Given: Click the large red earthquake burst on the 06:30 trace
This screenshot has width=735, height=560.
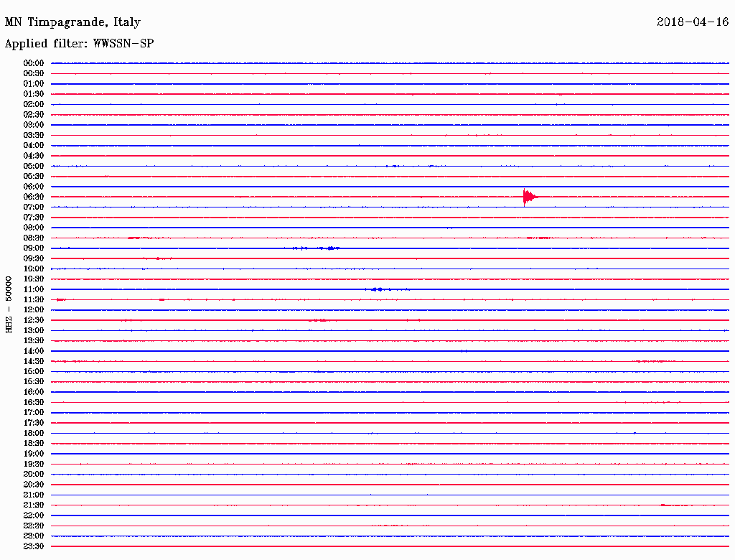Looking at the screenshot, I should pos(529,197).
